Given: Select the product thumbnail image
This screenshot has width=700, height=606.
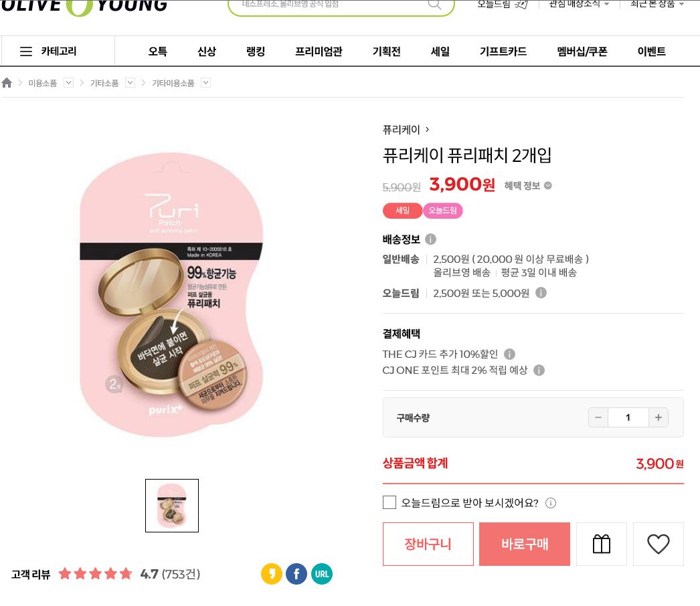Looking at the screenshot, I should coord(172,506).
